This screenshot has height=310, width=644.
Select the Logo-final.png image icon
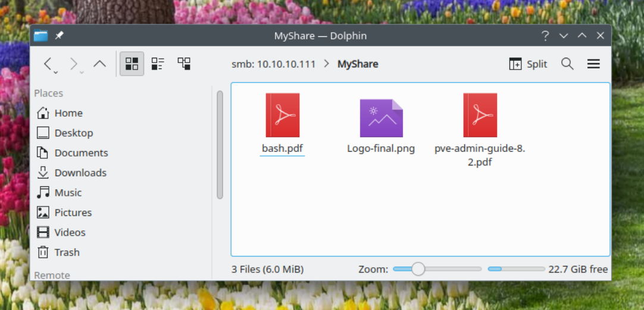tap(381, 118)
